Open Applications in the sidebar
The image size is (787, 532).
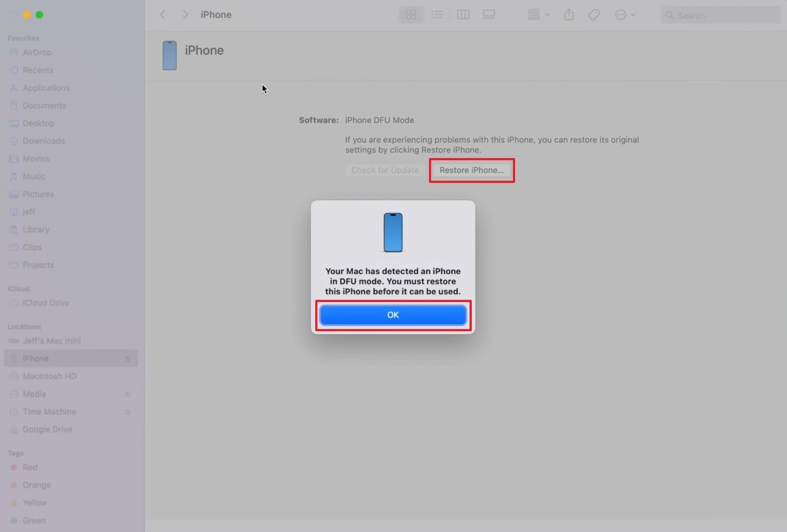(x=46, y=88)
